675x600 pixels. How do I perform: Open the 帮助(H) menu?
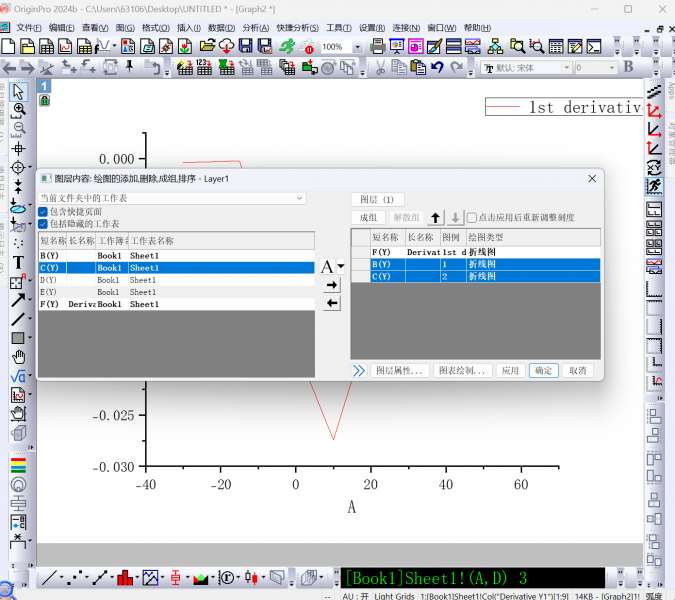(x=477, y=28)
